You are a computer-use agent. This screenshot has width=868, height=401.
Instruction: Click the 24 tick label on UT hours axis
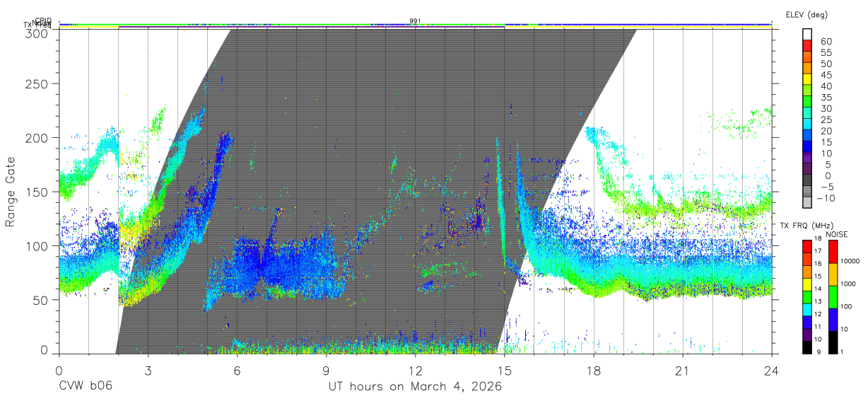click(772, 371)
